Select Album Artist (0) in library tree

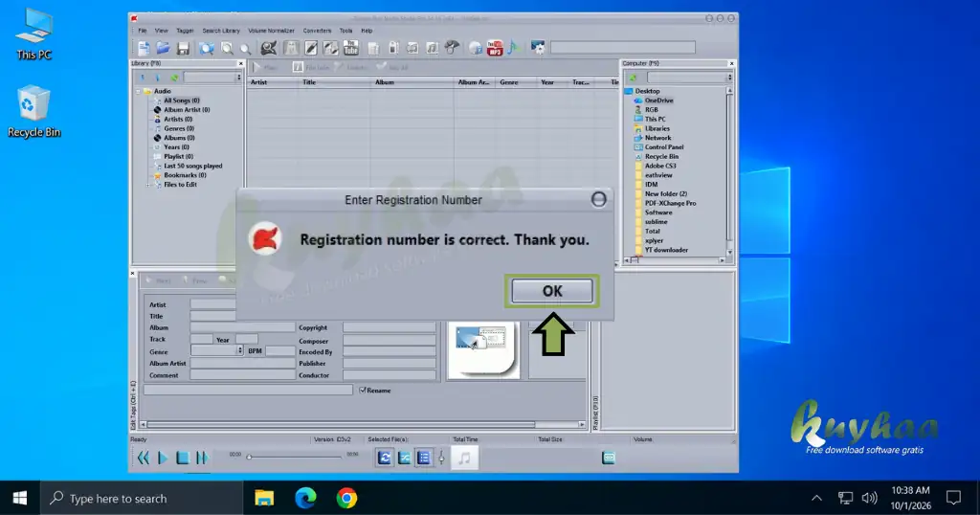pyautogui.click(x=187, y=109)
